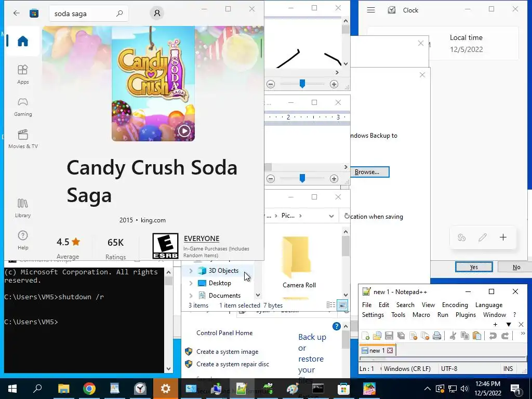Click the search magnifier in Store search box

pyautogui.click(x=119, y=14)
